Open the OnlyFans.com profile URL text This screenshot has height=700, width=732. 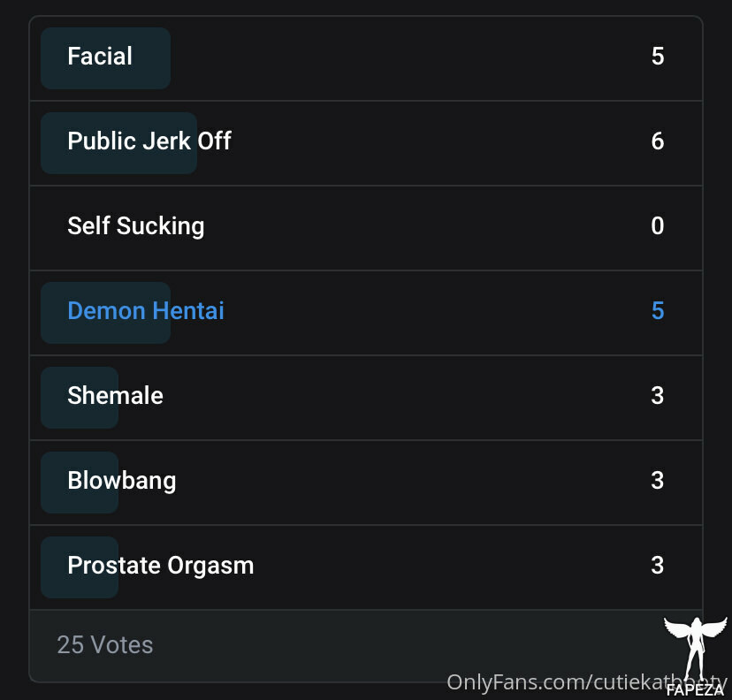point(586,682)
